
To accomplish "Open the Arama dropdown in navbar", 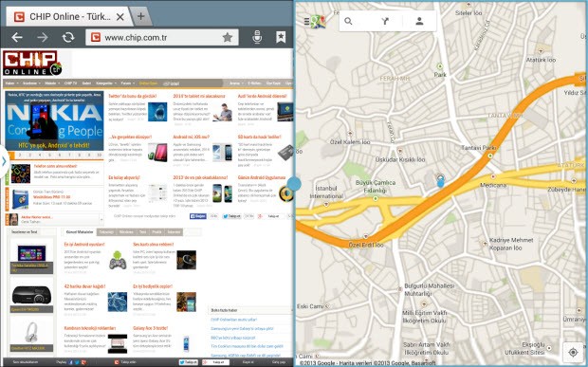I will (236, 83).
